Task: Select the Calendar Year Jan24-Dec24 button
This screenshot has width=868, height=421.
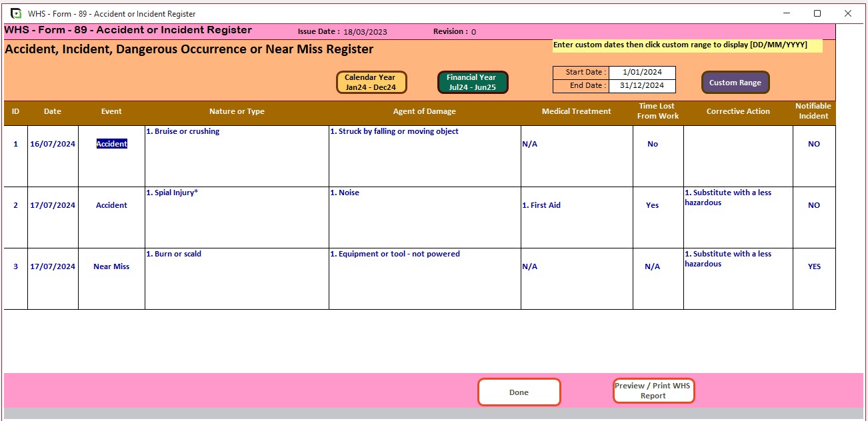Action: (371, 81)
